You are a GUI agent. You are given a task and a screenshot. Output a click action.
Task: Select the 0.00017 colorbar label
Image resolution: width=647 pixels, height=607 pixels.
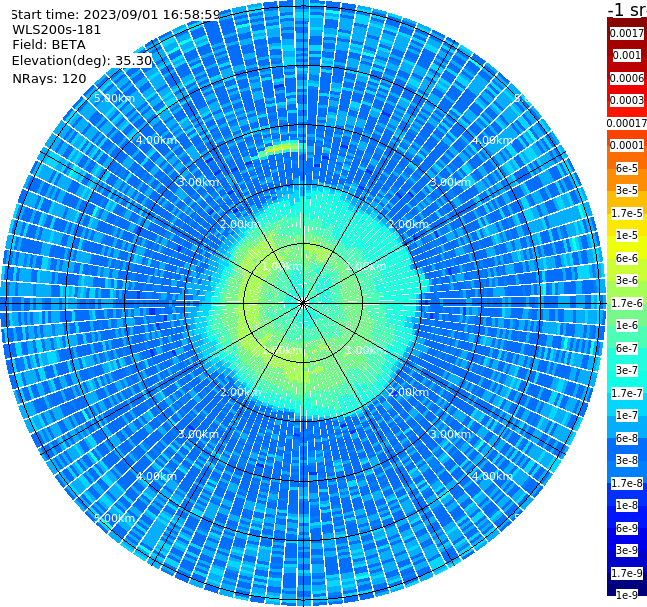pos(627,123)
